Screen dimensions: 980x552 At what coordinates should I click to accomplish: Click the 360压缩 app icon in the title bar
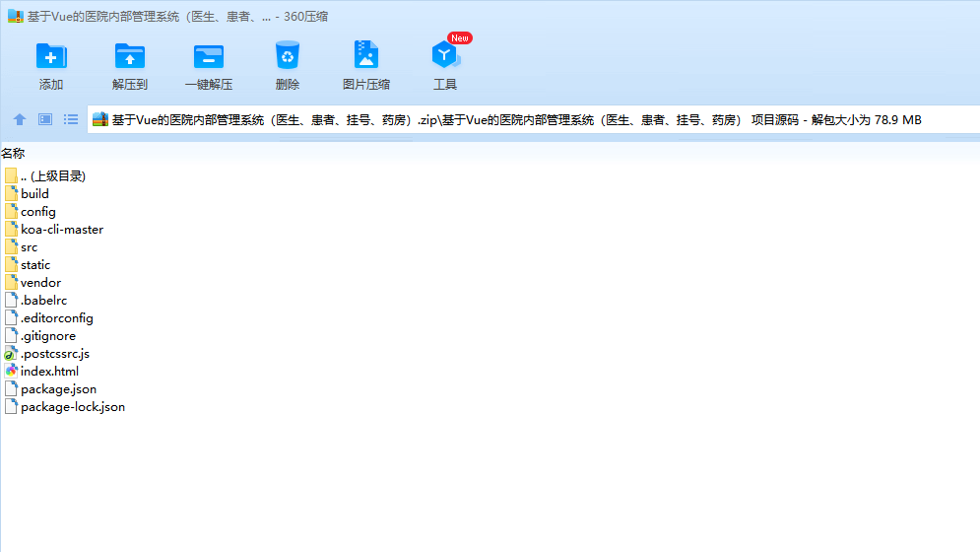pyautogui.click(x=16, y=17)
